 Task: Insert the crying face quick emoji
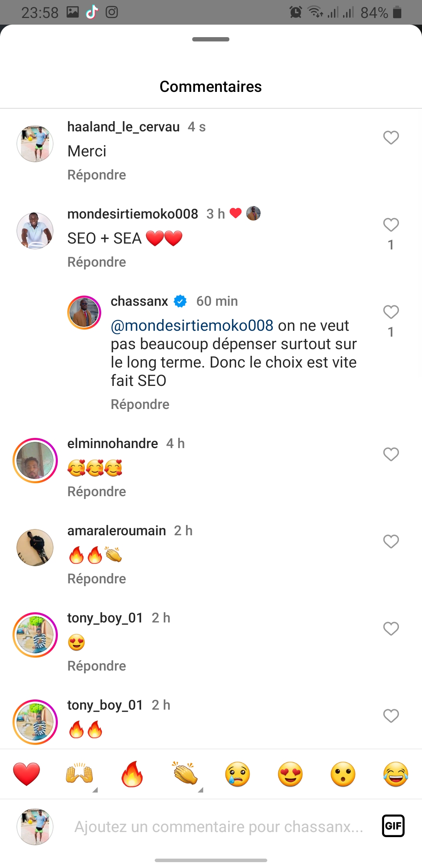pyautogui.click(x=238, y=774)
